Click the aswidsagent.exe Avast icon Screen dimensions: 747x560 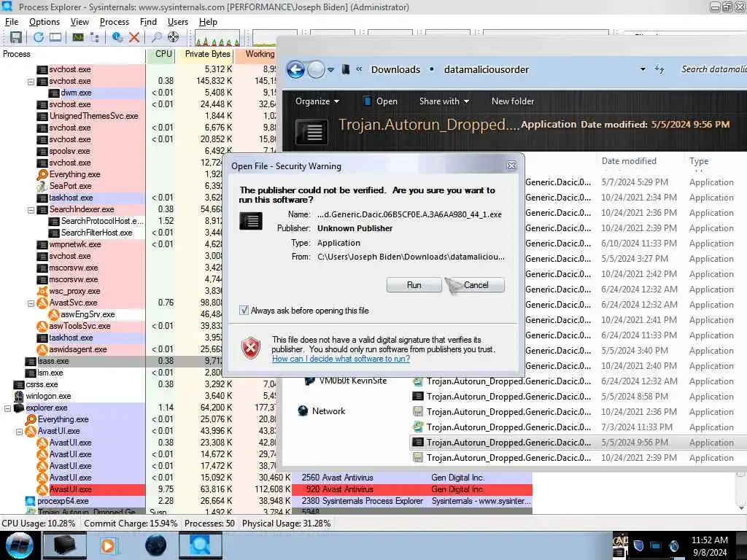point(42,349)
